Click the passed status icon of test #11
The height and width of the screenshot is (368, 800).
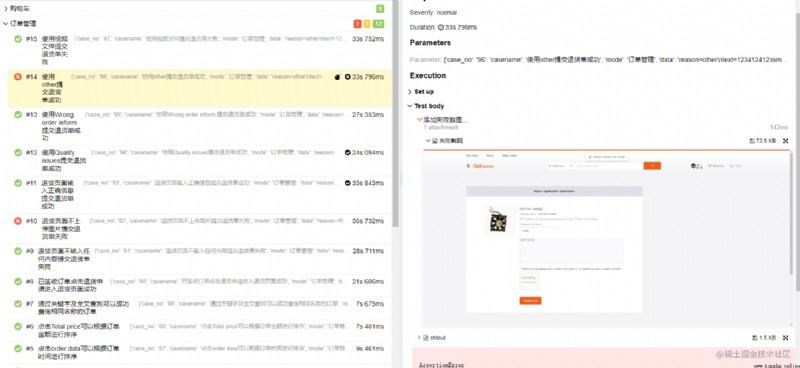[x=18, y=183]
